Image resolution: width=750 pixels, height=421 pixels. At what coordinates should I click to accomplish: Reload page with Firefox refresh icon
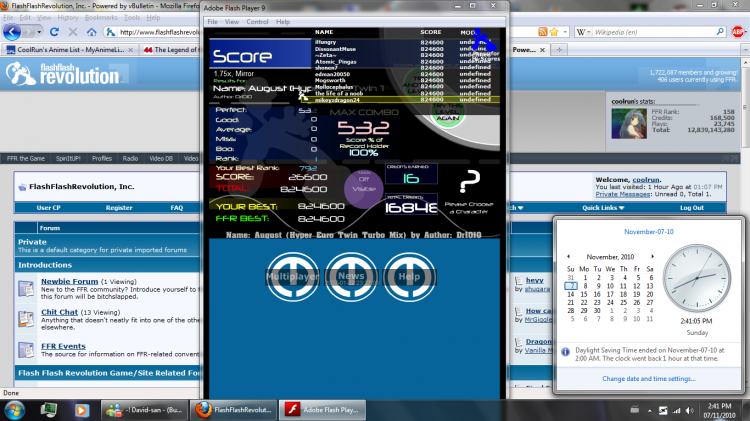tap(54, 32)
